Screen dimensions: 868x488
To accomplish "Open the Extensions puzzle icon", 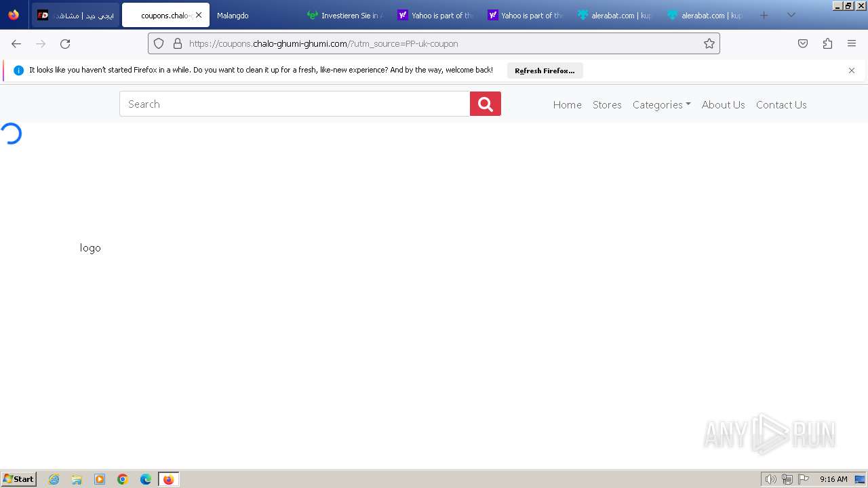I will tap(827, 43).
